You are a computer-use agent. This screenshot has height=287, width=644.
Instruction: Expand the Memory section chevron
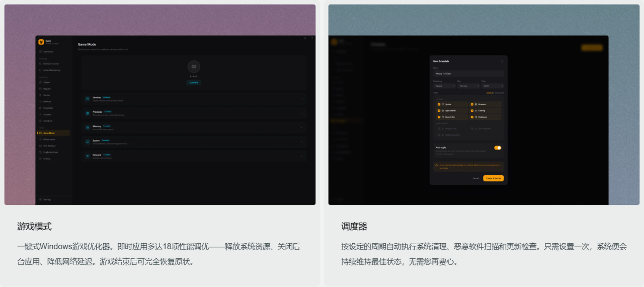(301, 127)
